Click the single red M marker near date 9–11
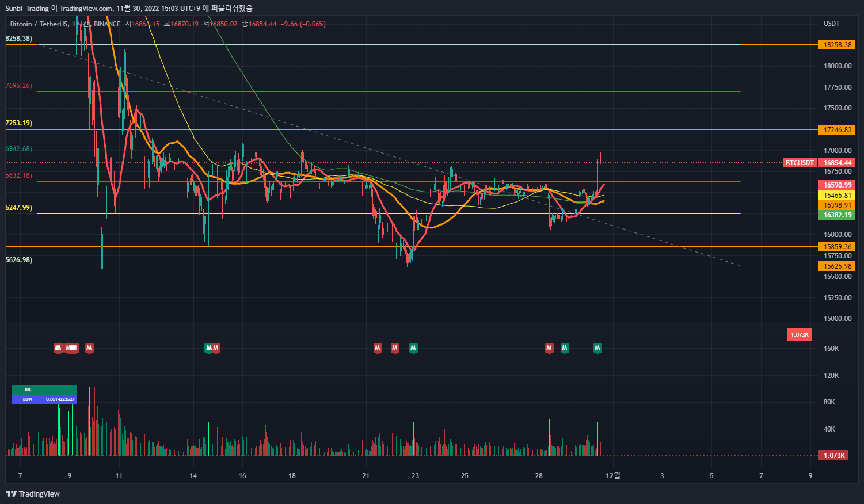 [89, 348]
